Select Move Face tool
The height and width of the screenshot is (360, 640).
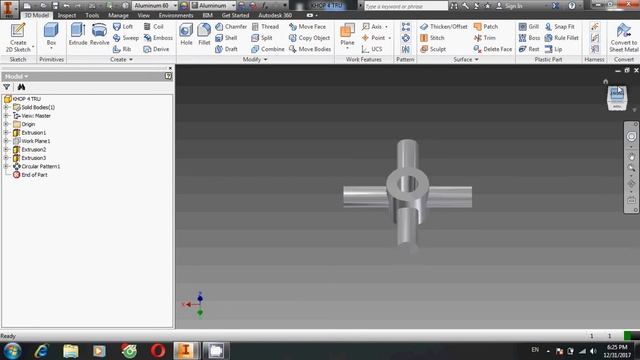(x=307, y=27)
